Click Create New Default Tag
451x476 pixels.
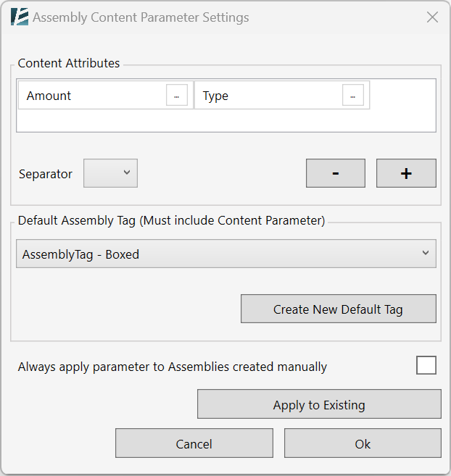(338, 309)
